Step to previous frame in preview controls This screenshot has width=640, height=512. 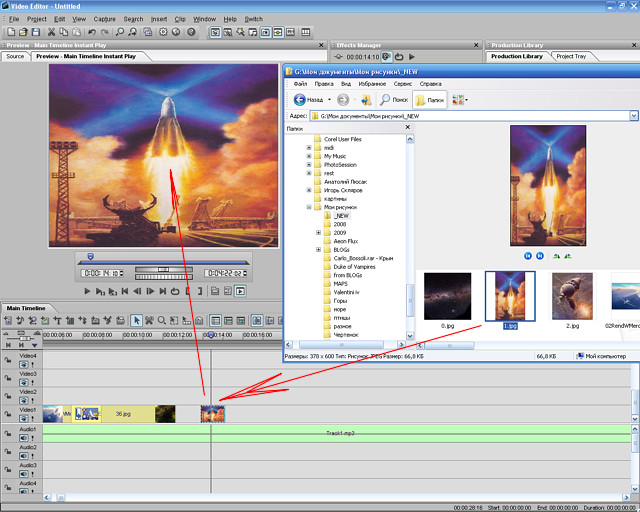click(138, 291)
